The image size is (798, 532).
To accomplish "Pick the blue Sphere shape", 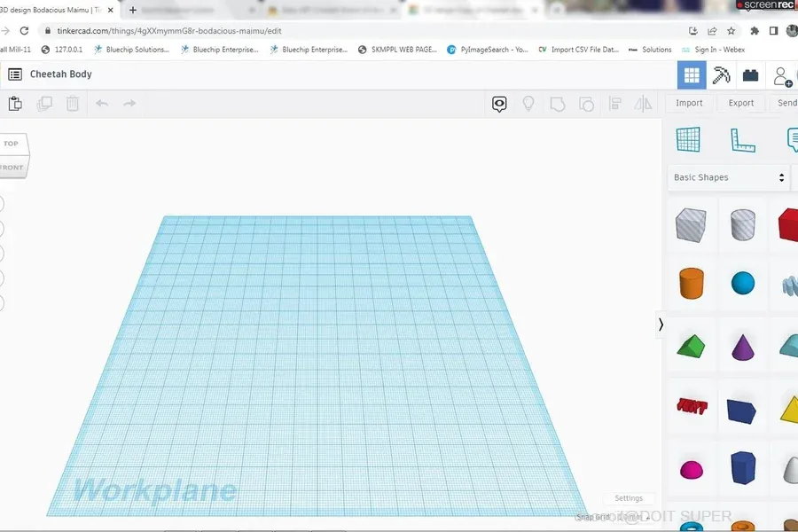I will [x=742, y=283].
